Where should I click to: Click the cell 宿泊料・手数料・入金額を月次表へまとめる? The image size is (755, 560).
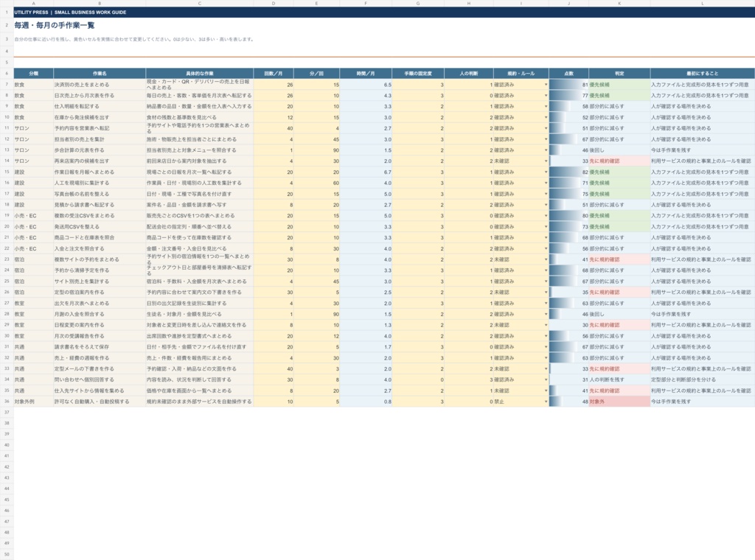(x=200, y=281)
